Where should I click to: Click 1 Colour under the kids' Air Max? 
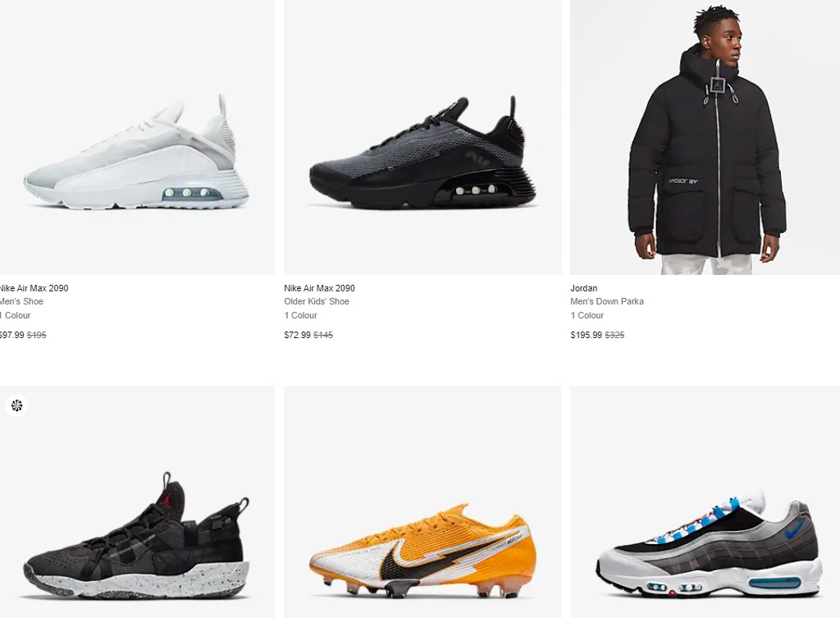point(300,315)
